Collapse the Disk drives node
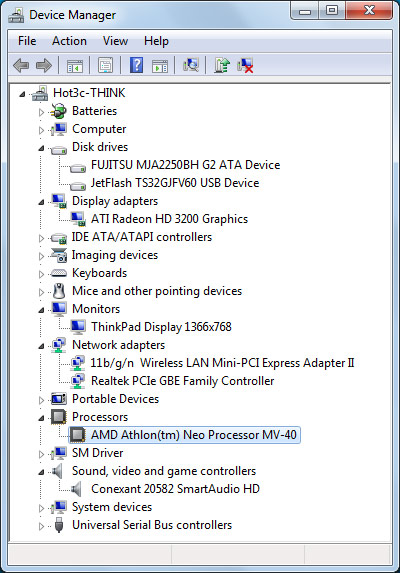 [x=41, y=148]
